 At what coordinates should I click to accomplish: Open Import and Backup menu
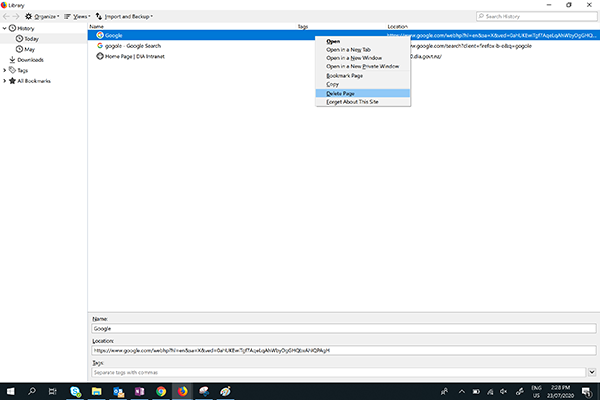point(124,16)
